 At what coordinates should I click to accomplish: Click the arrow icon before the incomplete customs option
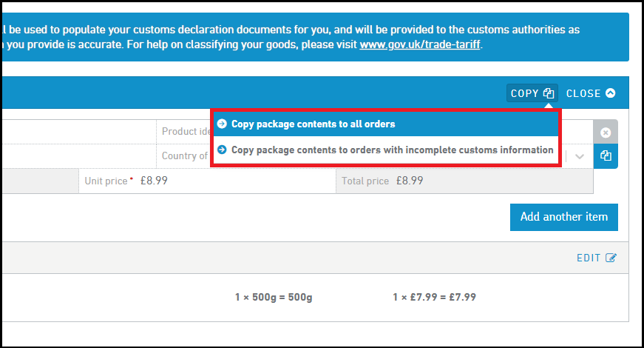222,150
